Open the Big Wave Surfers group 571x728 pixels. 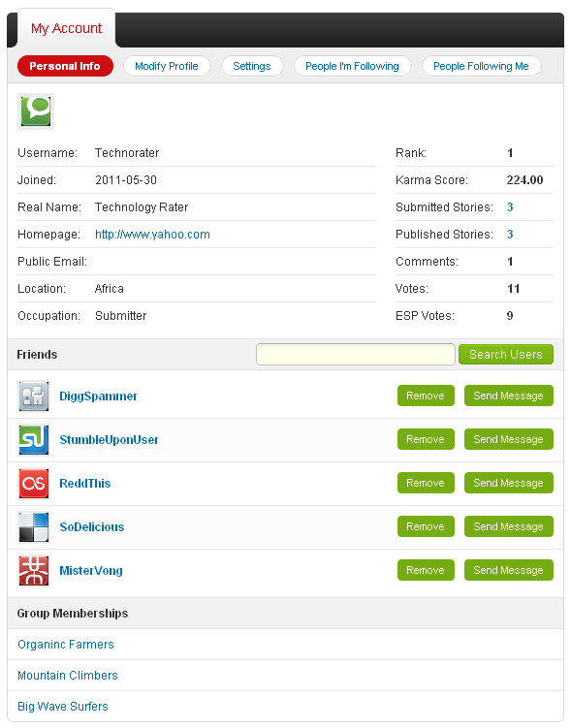point(63,706)
